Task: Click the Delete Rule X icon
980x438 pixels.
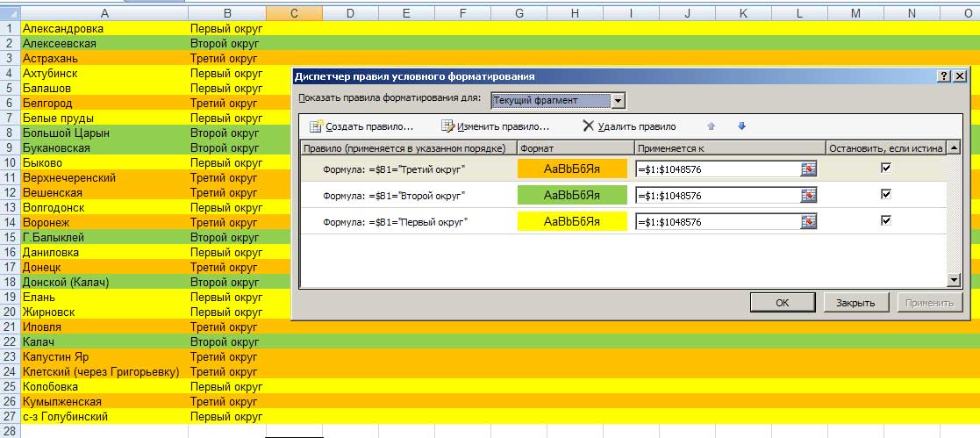Action: coord(588,126)
